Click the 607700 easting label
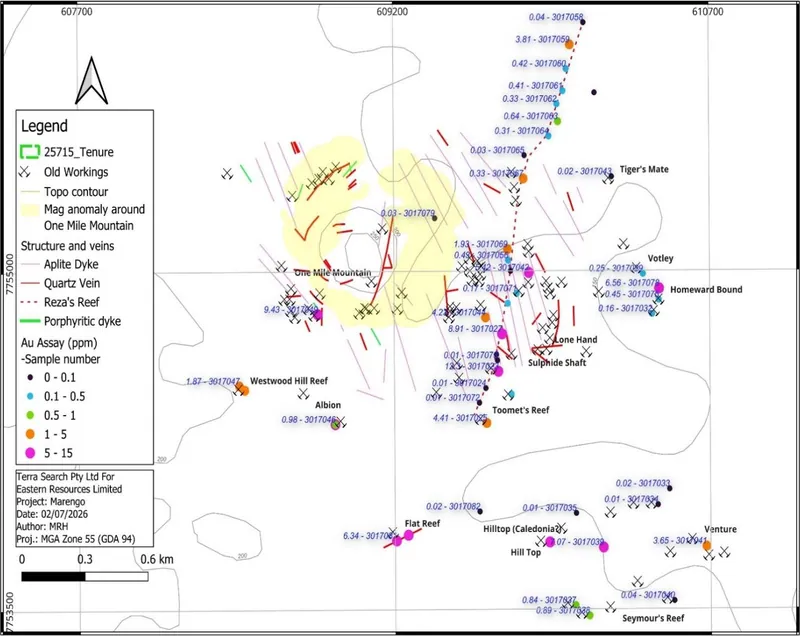 click(77, 11)
